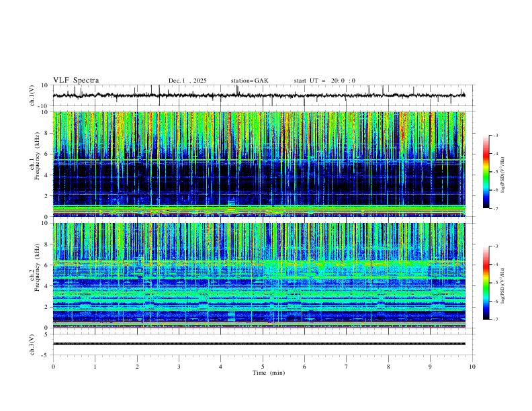
Task: Click the time axis tick label "2"
Action: click(x=137, y=367)
